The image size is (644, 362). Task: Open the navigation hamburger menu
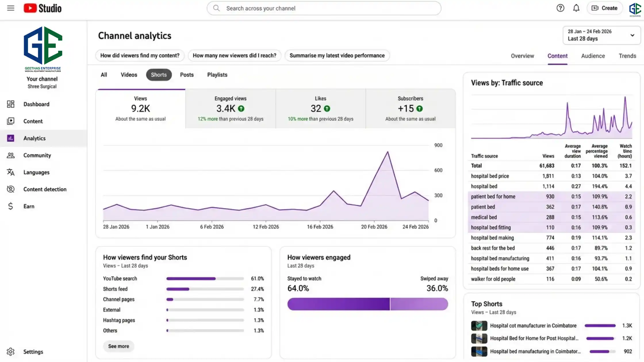coord(11,8)
